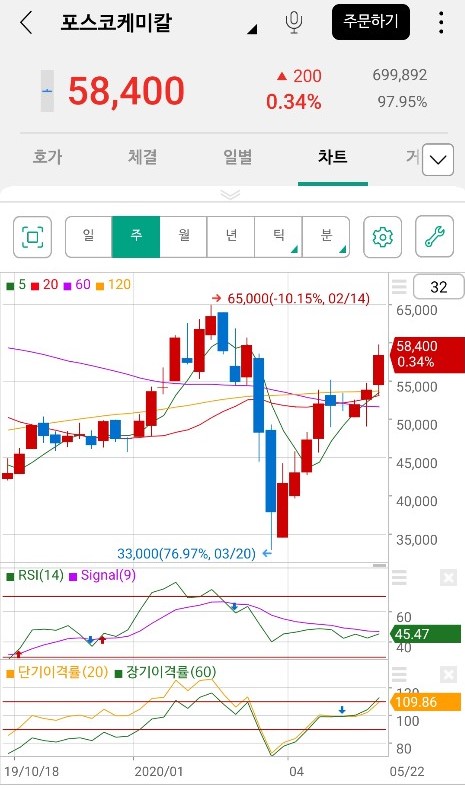Tap the 장기이격률(60) legend label

[166, 672]
